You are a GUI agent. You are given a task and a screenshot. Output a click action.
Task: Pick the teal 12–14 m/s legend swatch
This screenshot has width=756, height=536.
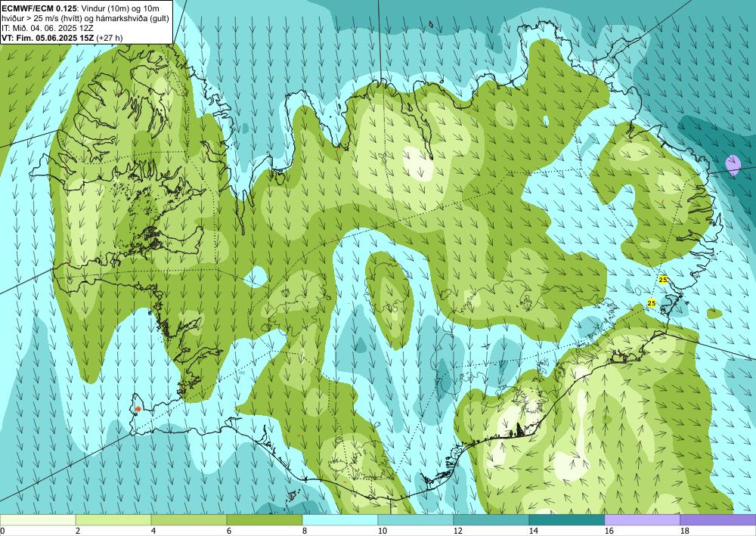[491, 520]
